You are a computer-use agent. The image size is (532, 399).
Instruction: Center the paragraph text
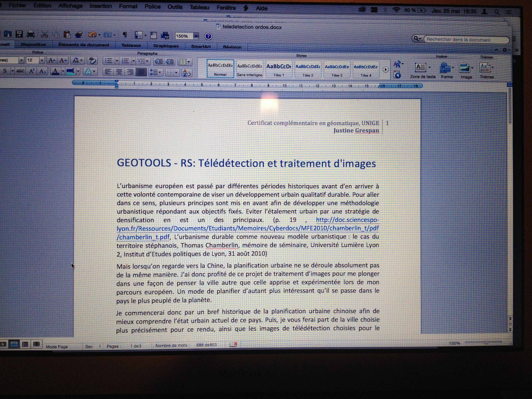(119, 72)
